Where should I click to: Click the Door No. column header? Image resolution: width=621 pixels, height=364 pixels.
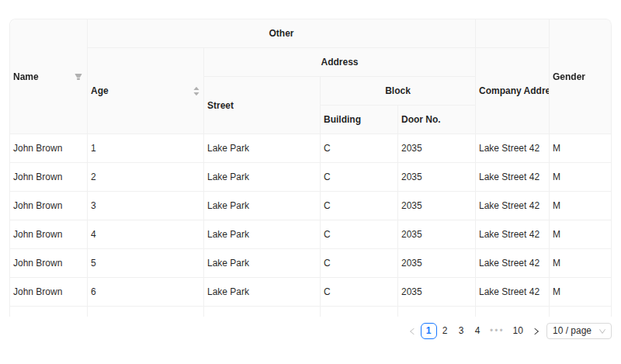click(436, 120)
